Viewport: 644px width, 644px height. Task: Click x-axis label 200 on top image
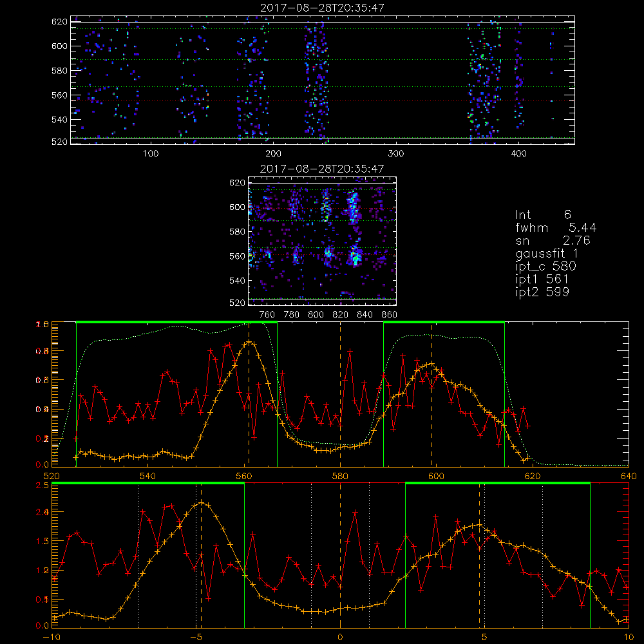click(273, 154)
